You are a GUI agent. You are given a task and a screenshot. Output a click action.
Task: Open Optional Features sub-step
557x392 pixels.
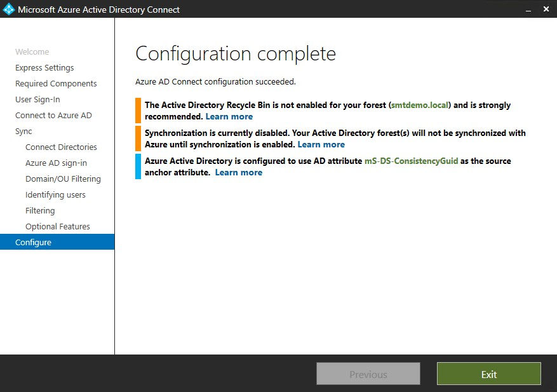coord(58,226)
